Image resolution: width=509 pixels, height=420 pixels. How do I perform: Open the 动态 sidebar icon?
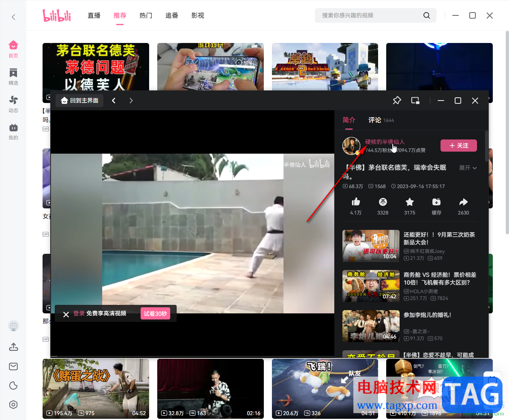point(13,104)
